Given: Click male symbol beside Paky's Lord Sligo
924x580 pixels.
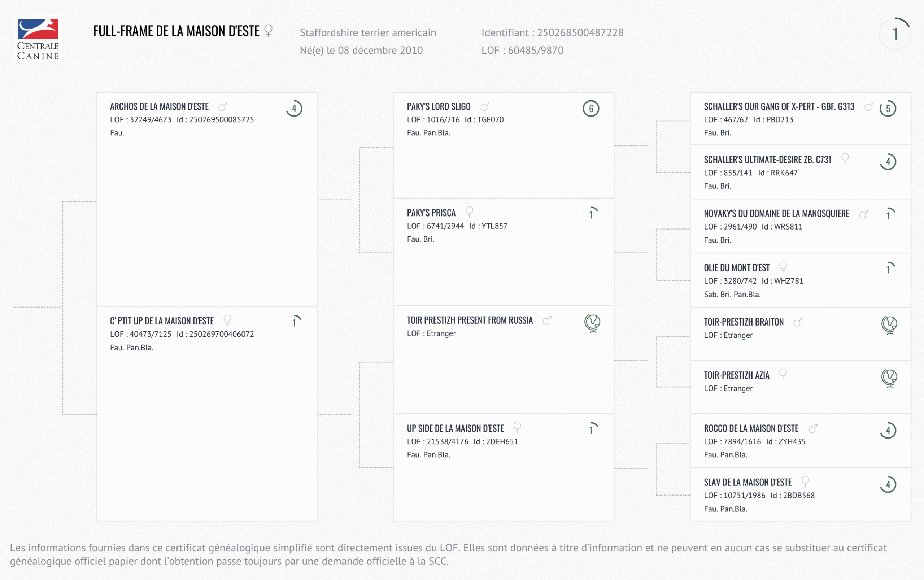Looking at the screenshot, I should (485, 106).
